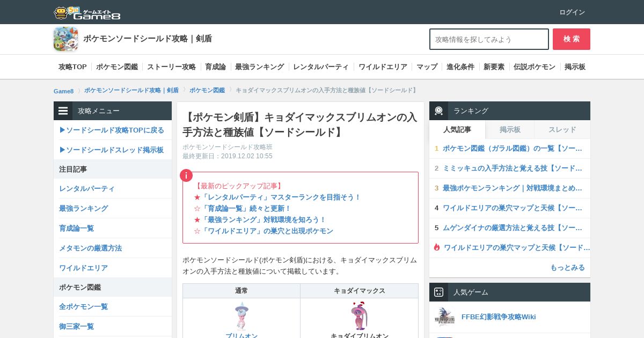Click the ranking medal icon
Viewport: 644px width, 338px height.
(x=438, y=111)
